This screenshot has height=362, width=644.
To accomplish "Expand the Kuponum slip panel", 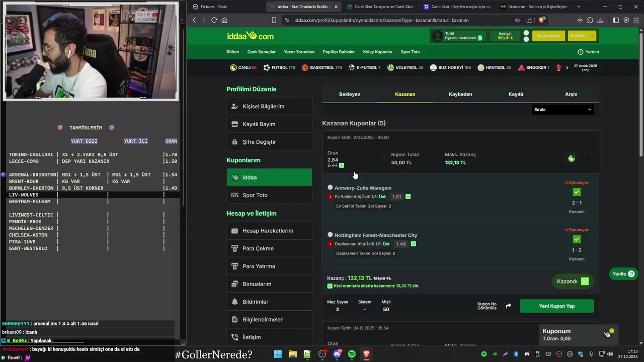I will click(579, 334).
